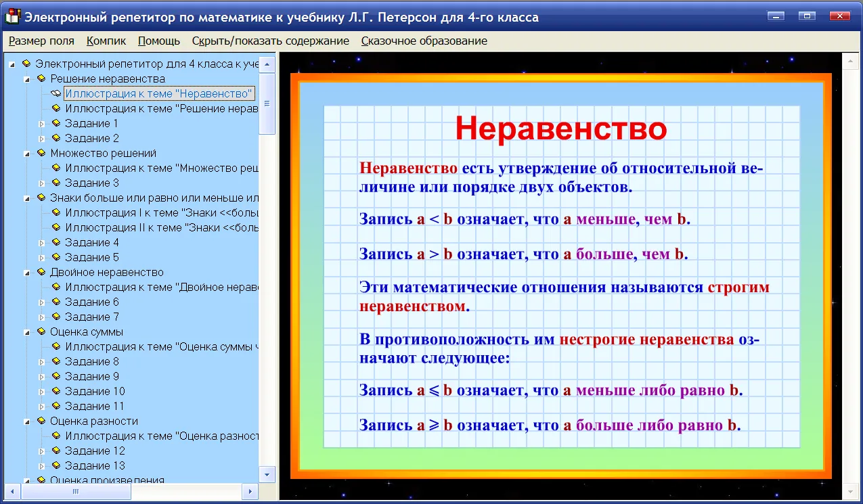Click book icon beside "Задание 2"
Screen dimensions: 863x504
click(x=57, y=138)
